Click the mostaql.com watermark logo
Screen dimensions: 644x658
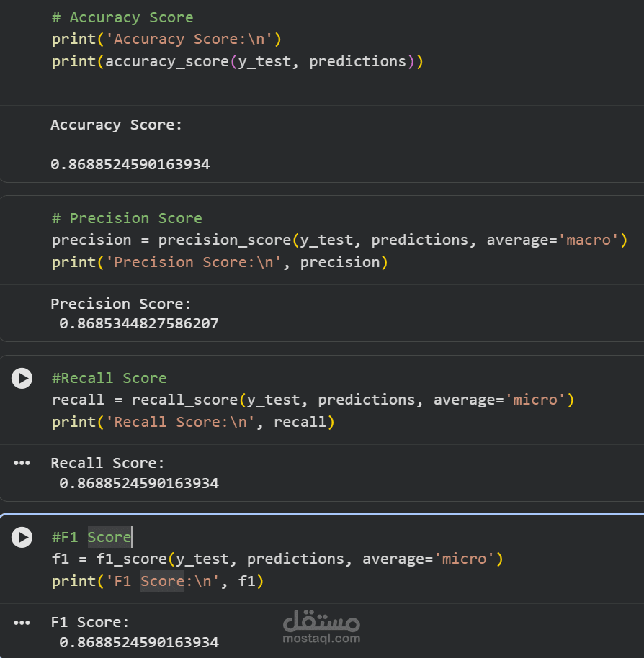coord(321,627)
